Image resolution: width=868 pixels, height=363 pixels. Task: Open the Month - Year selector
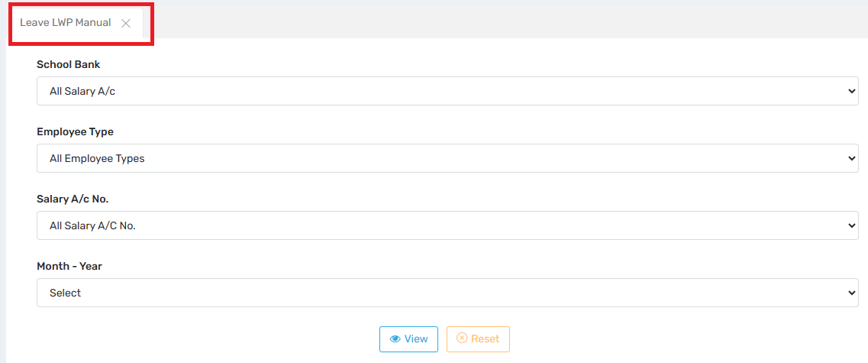pos(447,293)
